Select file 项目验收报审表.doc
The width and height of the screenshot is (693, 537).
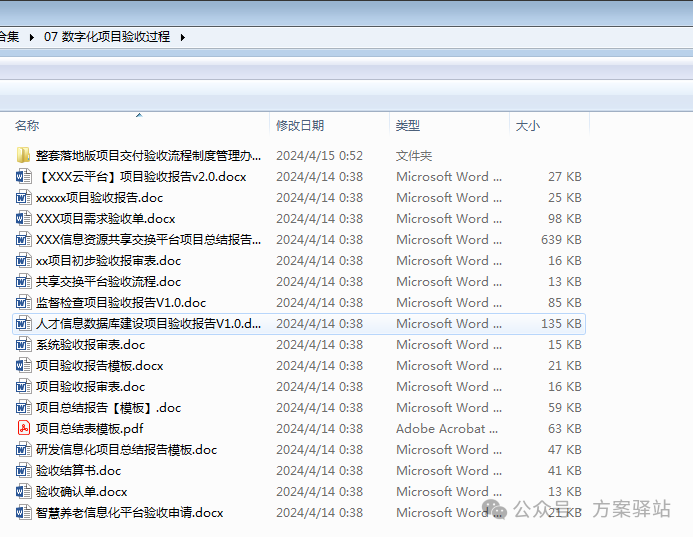pyautogui.click(x=90, y=387)
